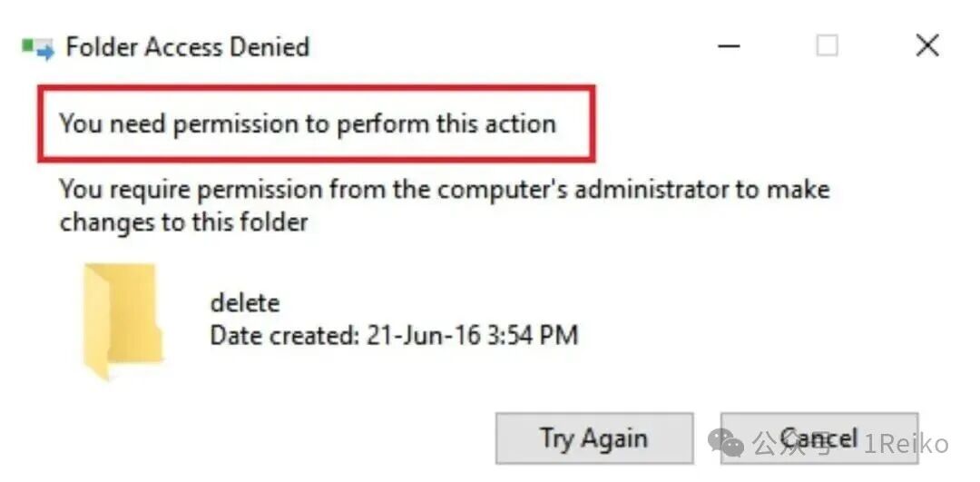Click the "1Reiko" watermark text
This screenshot has height=482, width=980.
[906, 444]
